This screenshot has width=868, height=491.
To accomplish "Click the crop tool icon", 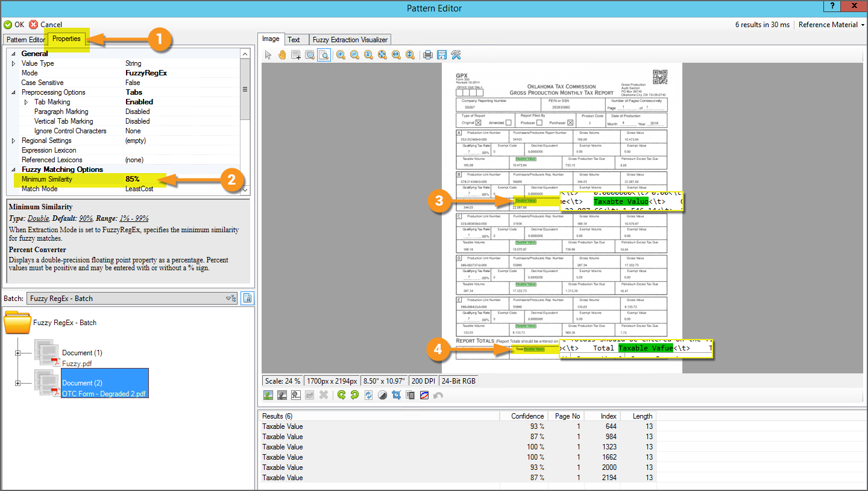I will tap(396, 395).
